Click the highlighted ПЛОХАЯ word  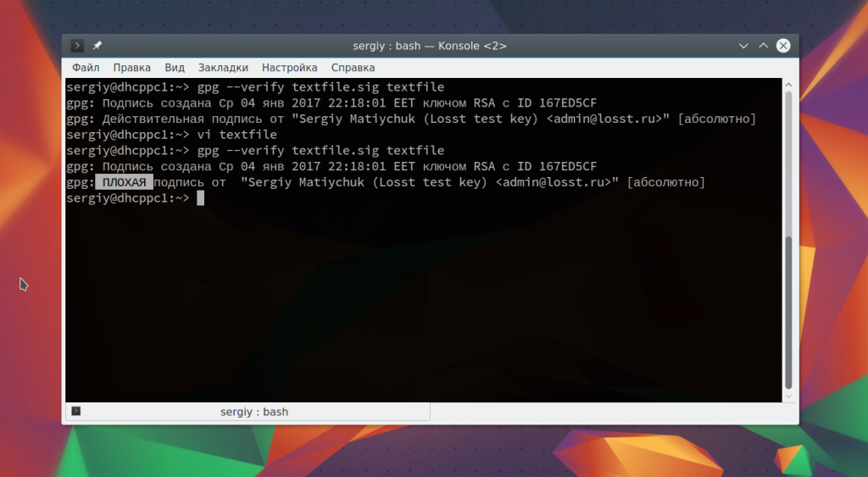(x=124, y=182)
